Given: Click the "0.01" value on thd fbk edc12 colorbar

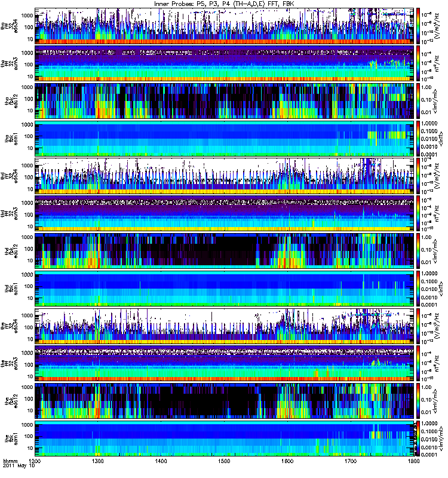Looking at the screenshot, I should coord(426,262).
